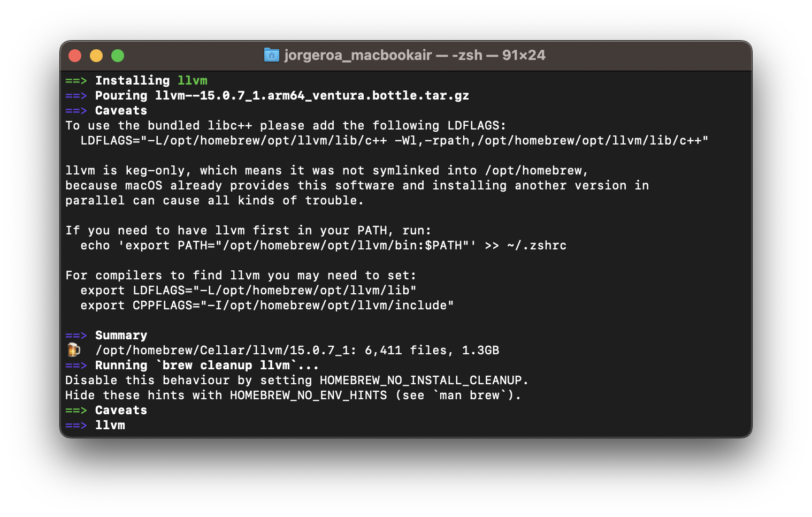This screenshot has height=517, width=812.
Task: Click the HOMEBREW_NO_INSTALL_CLEANUP text
Action: tap(421, 380)
